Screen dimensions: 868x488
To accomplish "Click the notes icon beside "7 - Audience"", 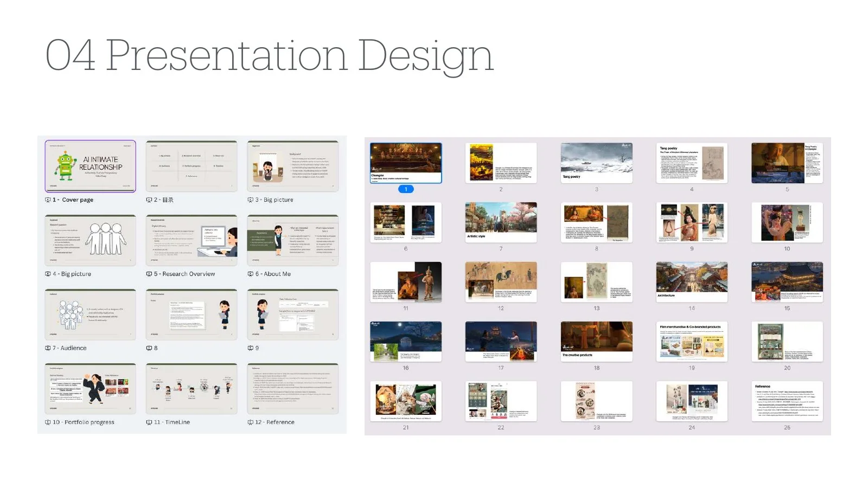I will point(48,348).
